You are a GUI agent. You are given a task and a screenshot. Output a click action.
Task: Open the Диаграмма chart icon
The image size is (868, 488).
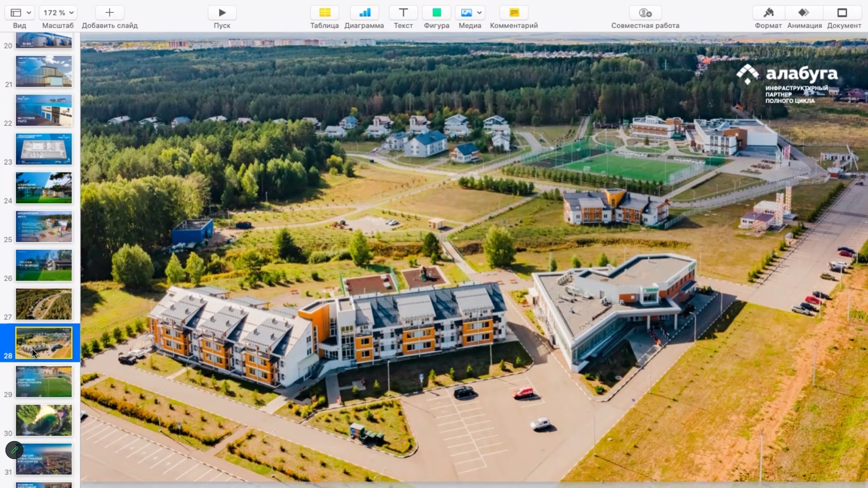(364, 13)
